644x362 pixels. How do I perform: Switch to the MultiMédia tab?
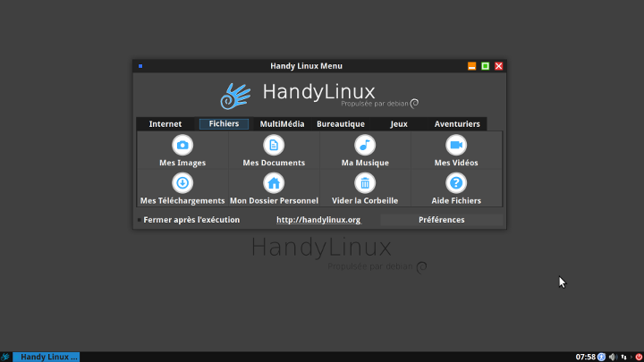282,124
